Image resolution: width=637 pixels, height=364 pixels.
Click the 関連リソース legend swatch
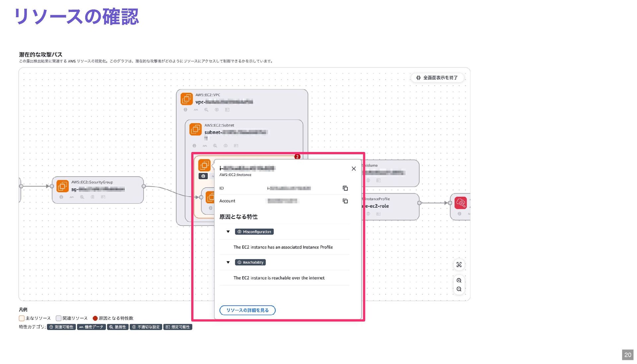point(59,318)
